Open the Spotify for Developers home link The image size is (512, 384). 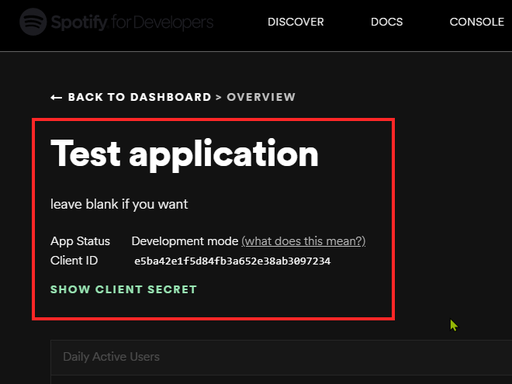pyautogui.click(x=116, y=22)
